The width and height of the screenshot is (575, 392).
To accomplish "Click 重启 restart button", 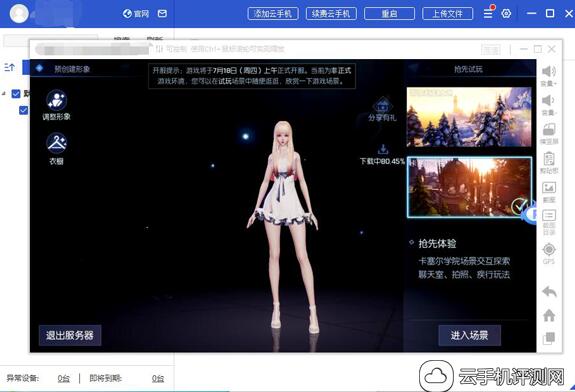I will point(389,14).
